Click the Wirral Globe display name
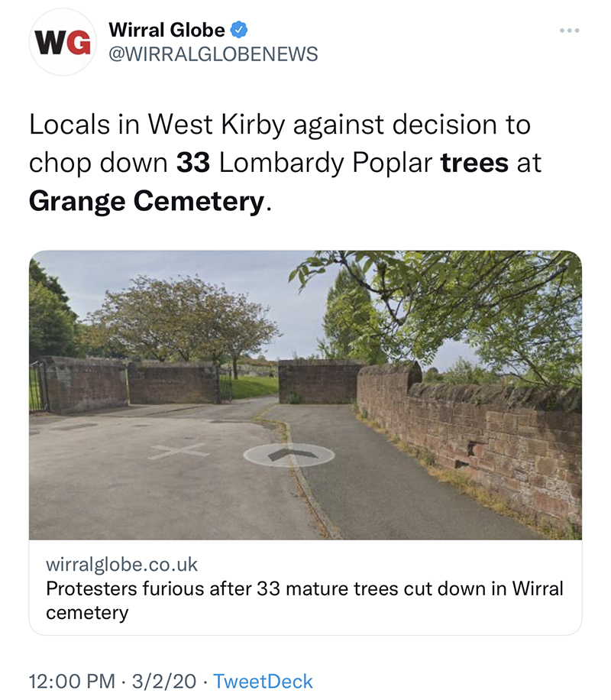Screen dimensions: 611x700 point(167,30)
